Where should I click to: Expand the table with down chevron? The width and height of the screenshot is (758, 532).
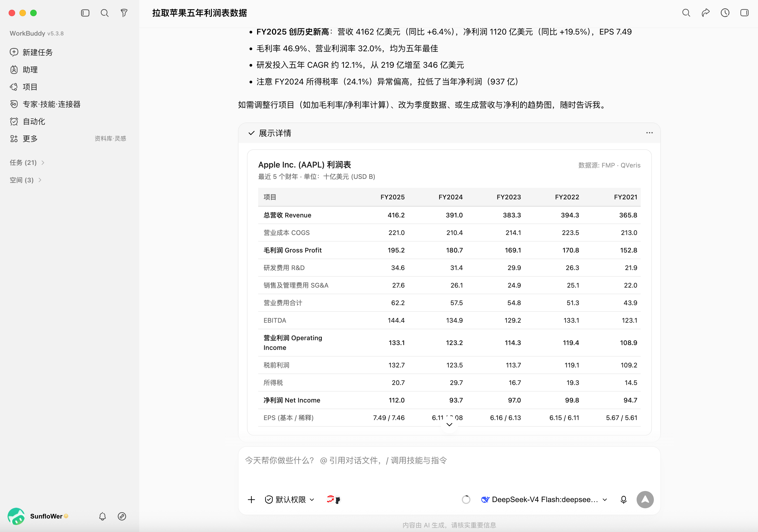(449, 424)
